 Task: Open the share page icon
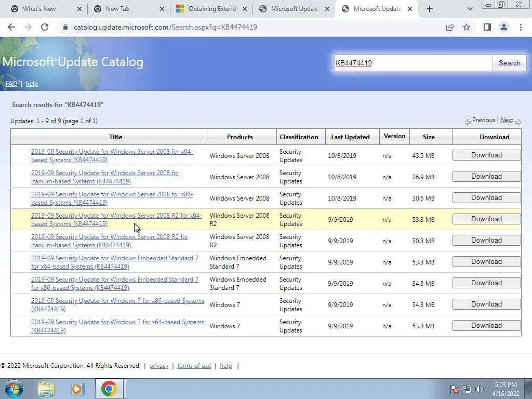450,27
